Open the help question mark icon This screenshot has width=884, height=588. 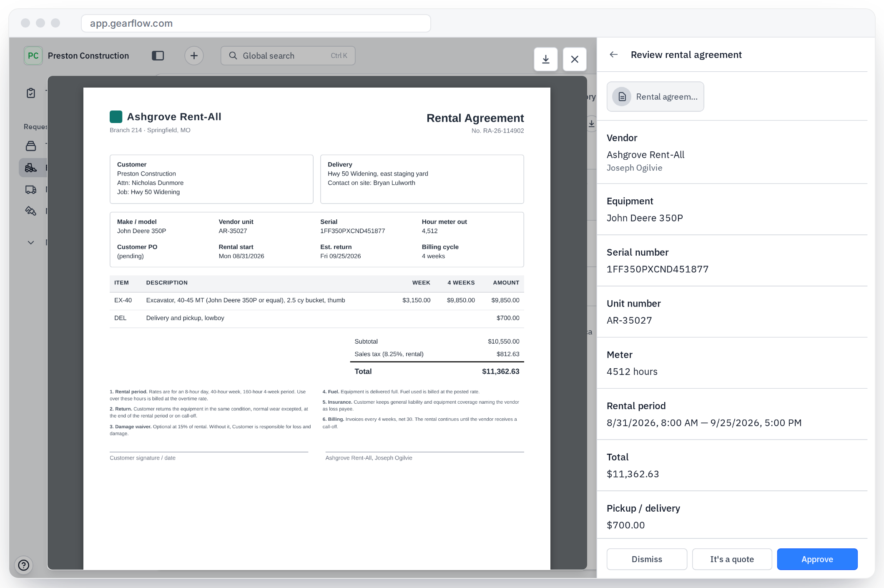point(24,565)
